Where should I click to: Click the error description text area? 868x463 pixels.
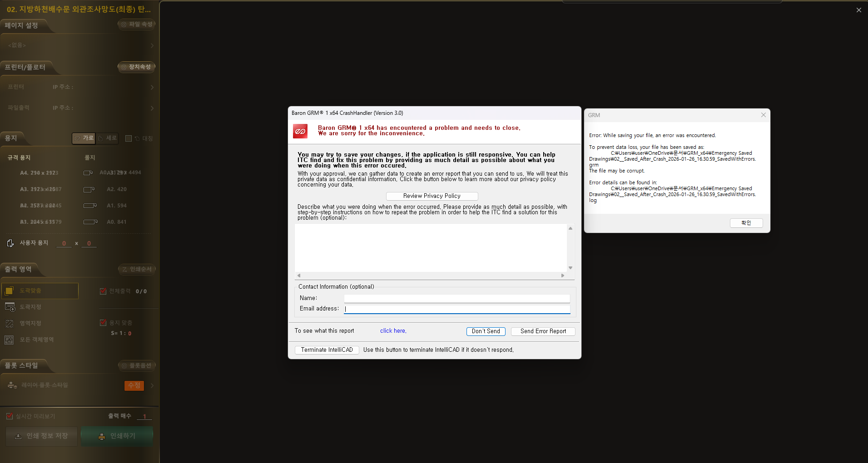[x=431, y=248]
